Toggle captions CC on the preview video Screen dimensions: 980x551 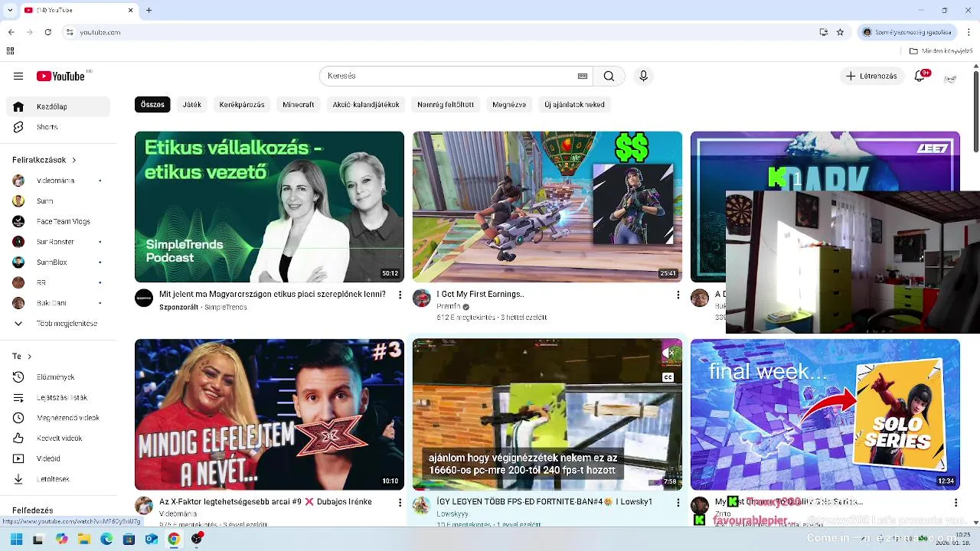(668, 377)
